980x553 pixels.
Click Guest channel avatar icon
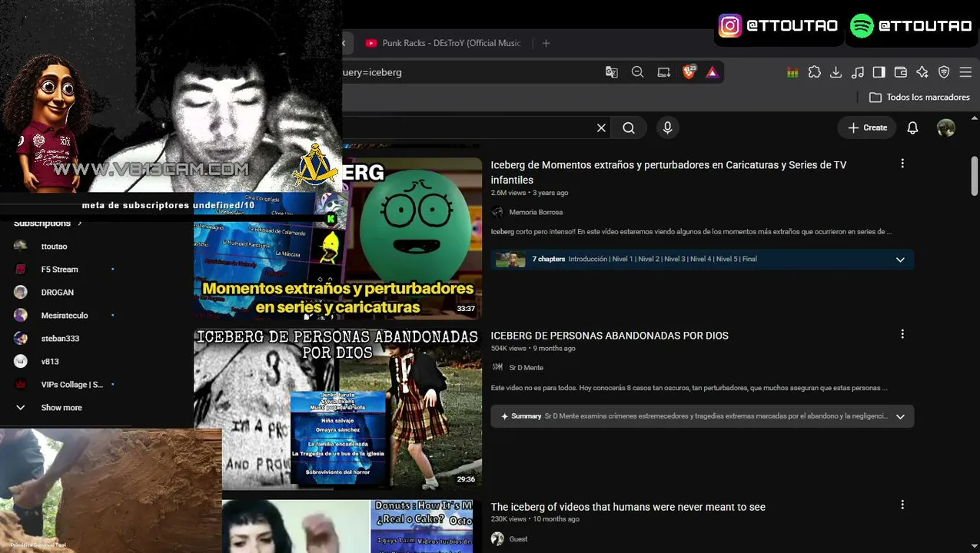pyautogui.click(x=497, y=539)
